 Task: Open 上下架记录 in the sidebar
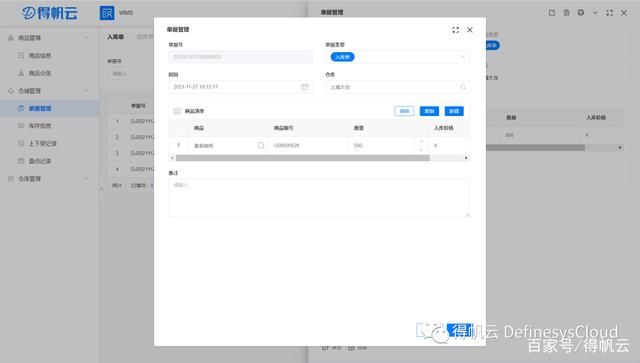pos(42,143)
